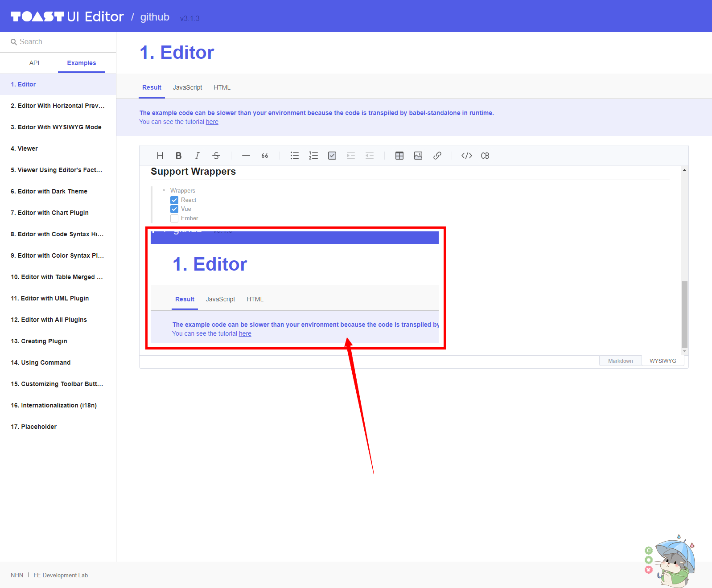Open 'Editor with Code Syntax Highlight' example

tap(58, 234)
